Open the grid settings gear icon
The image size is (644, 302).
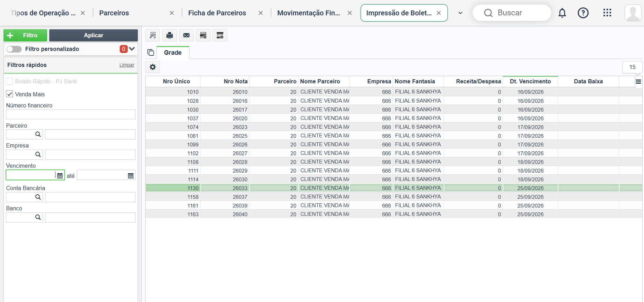tap(153, 67)
